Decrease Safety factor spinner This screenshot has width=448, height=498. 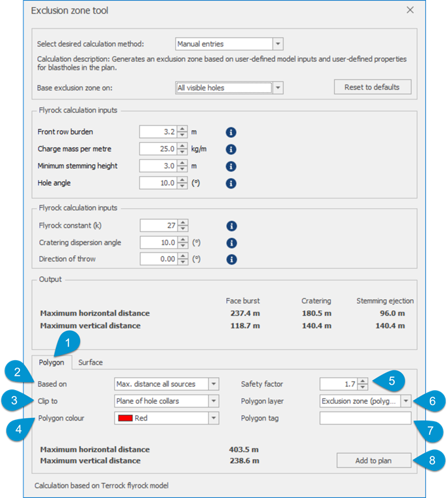[x=363, y=387]
